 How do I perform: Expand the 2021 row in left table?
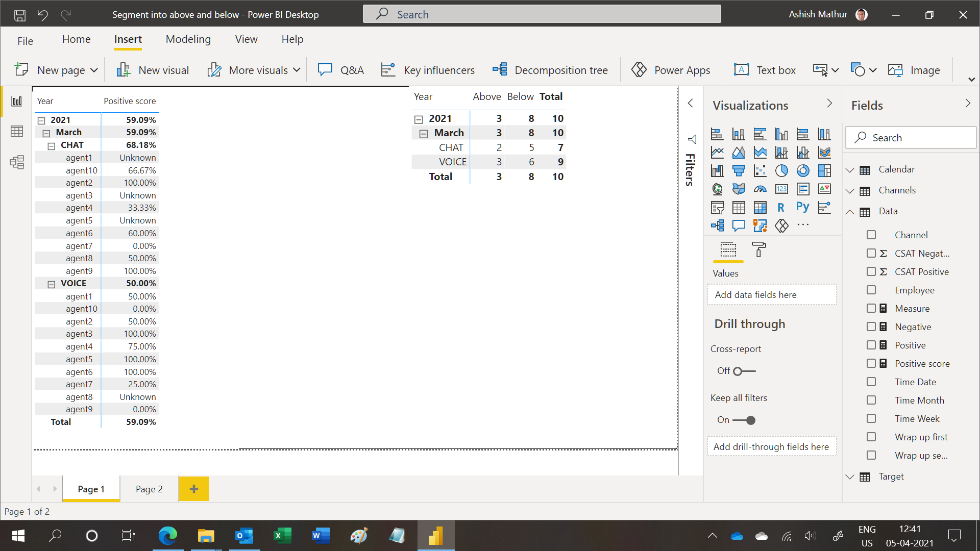coord(42,119)
